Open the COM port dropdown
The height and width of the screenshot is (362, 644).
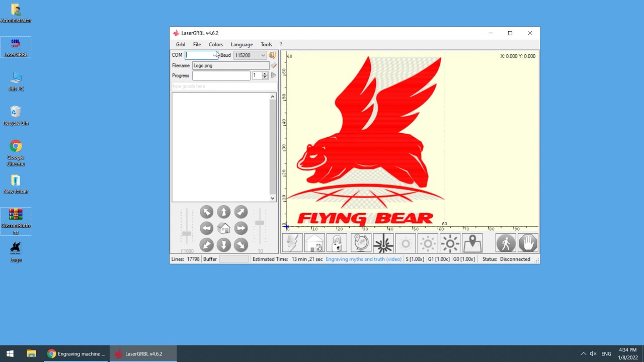pyautogui.click(x=215, y=55)
